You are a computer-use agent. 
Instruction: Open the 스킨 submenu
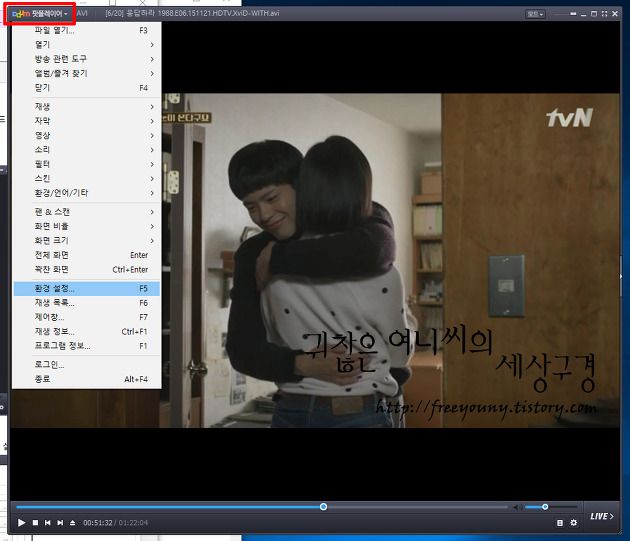(x=87, y=178)
